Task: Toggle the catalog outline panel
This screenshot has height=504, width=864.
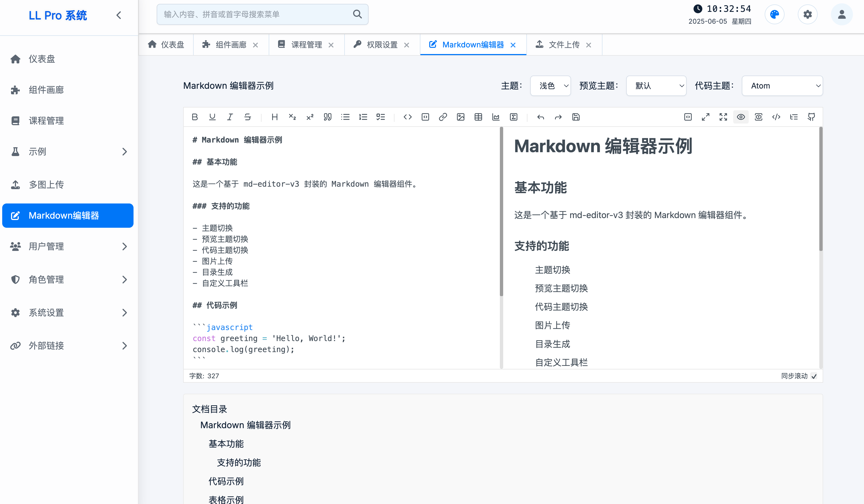Action: pos(794,117)
